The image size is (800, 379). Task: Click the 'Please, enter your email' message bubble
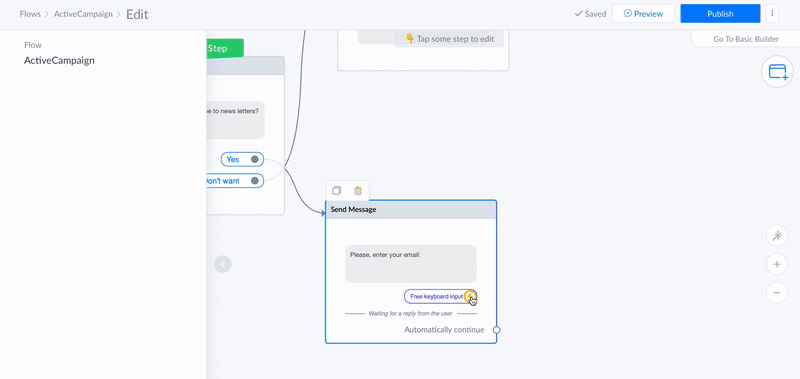[411, 264]
